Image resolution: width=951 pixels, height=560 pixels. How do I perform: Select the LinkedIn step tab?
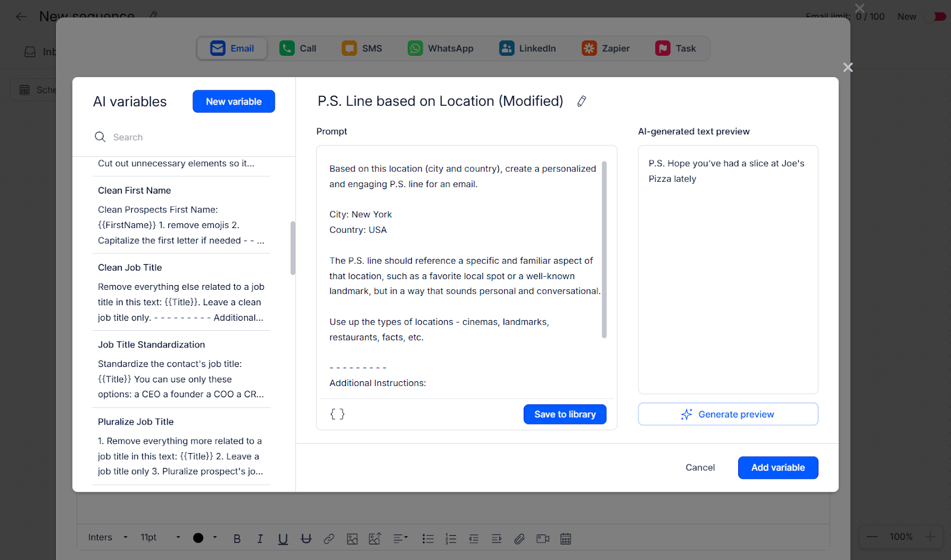coord(528,49)
